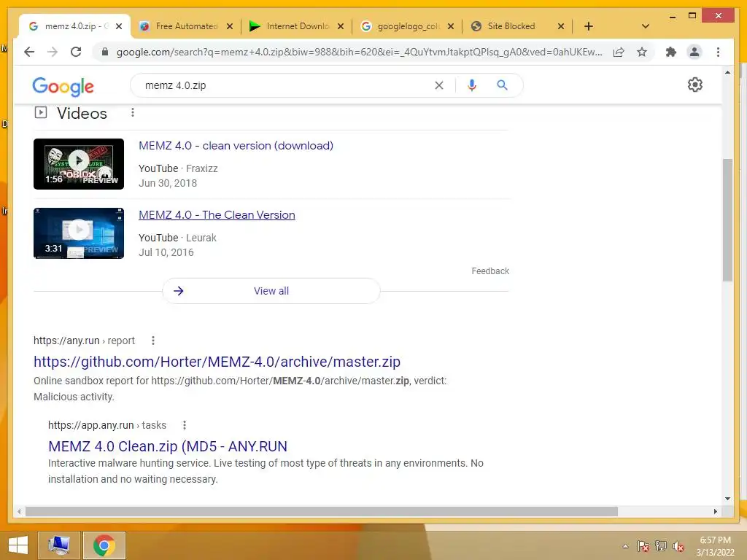Viewport: 747px width, 560px height.
Task: Open the Extensions puzzle icon
Action: 671,52
